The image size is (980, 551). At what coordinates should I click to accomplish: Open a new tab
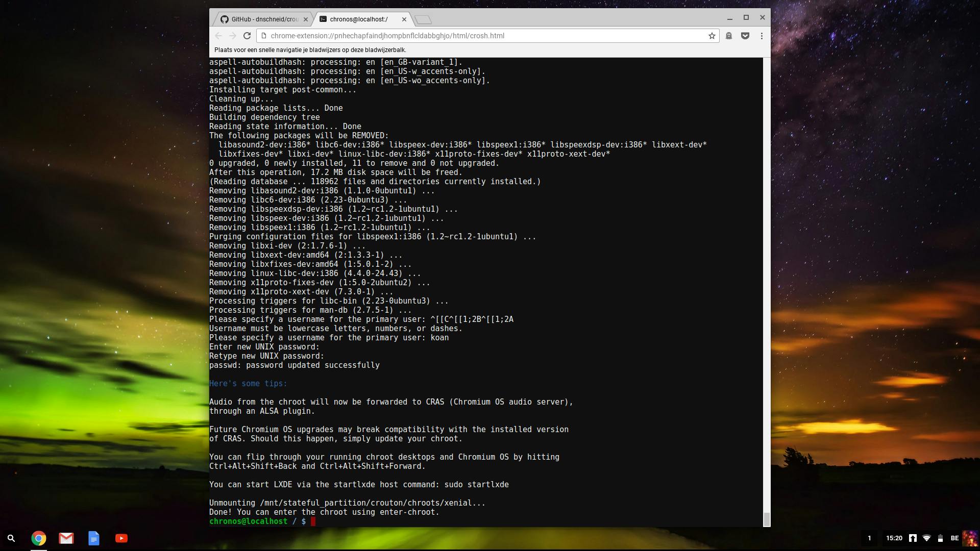(423, 20)
